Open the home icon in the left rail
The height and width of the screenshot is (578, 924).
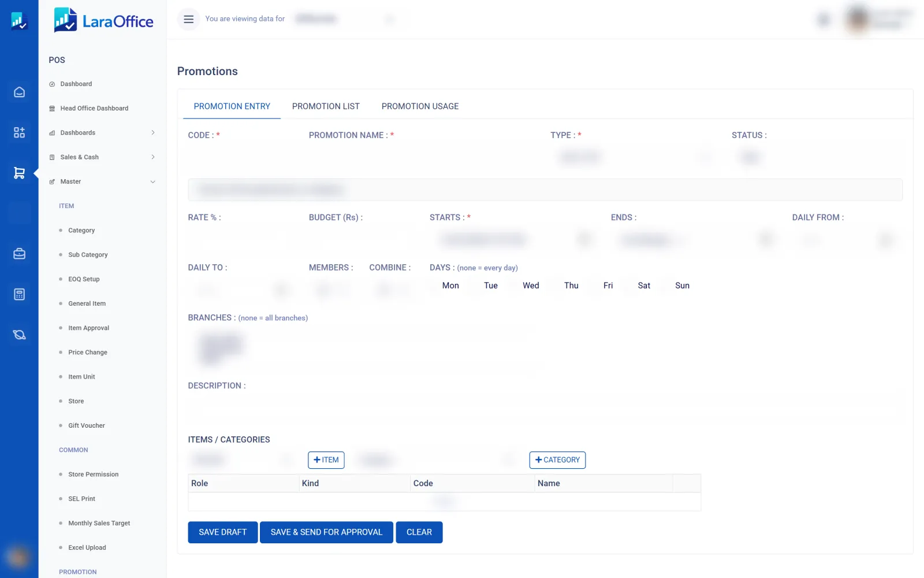click(19, 92)
